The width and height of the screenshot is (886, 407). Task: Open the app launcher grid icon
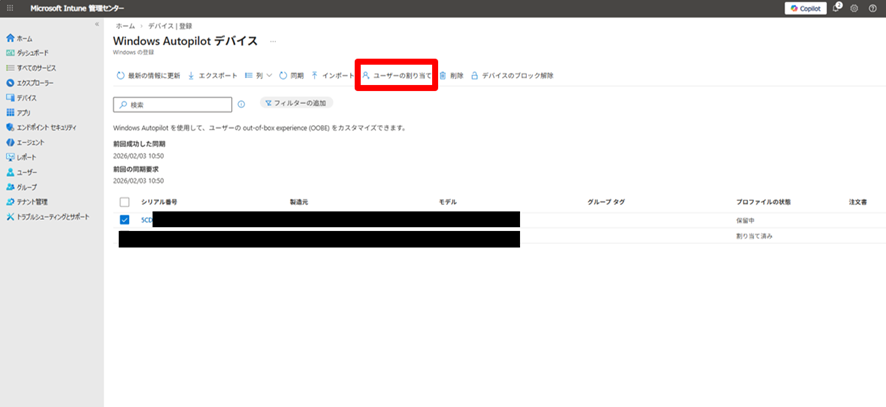tap(8, 8)
